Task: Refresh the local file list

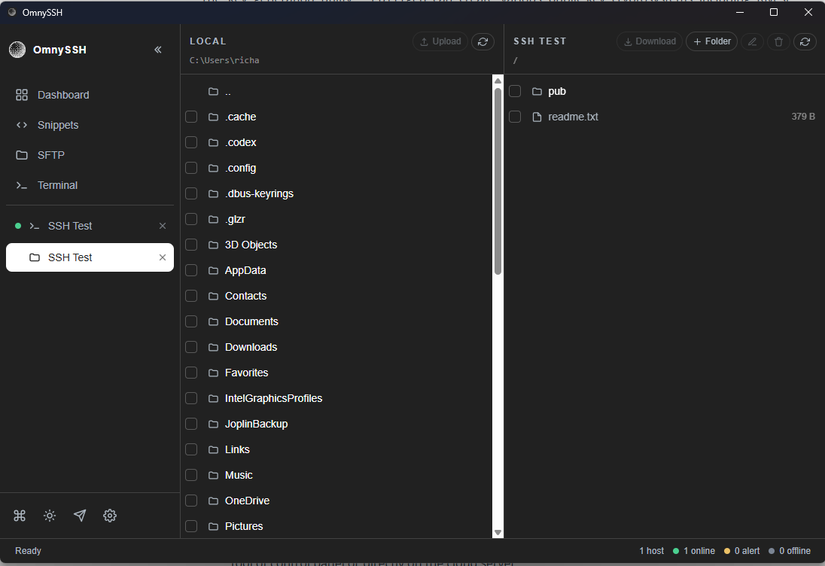Action: point(482,41)
